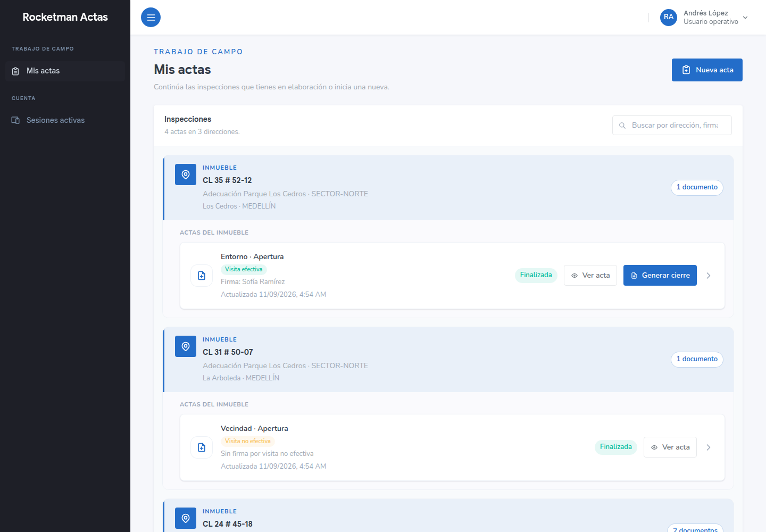Click the Firma: Sofía Ramírez text
This screenshot has width=766, height=532.
point(253,282)
